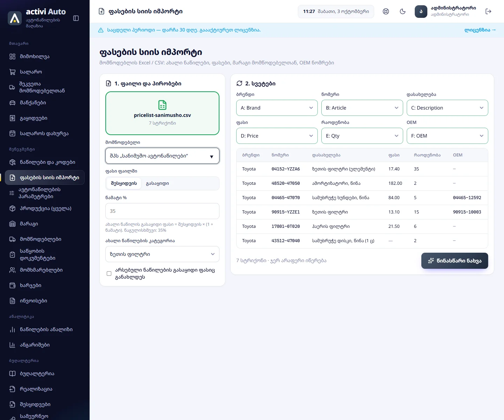Open პროდუქცია (ყველა) box icon

(13, 208)
